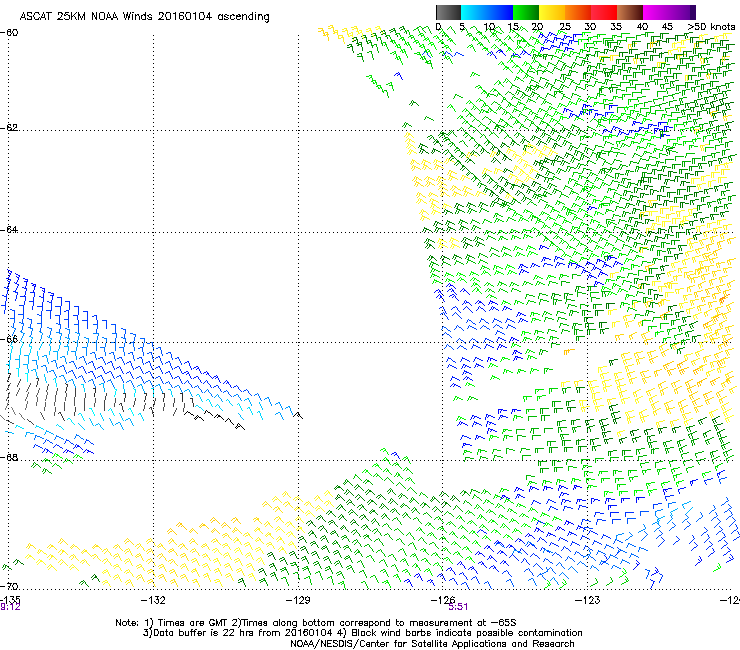Click the '>50 knots' legend label
Screen dimensions: 740x650
(712, 26)
